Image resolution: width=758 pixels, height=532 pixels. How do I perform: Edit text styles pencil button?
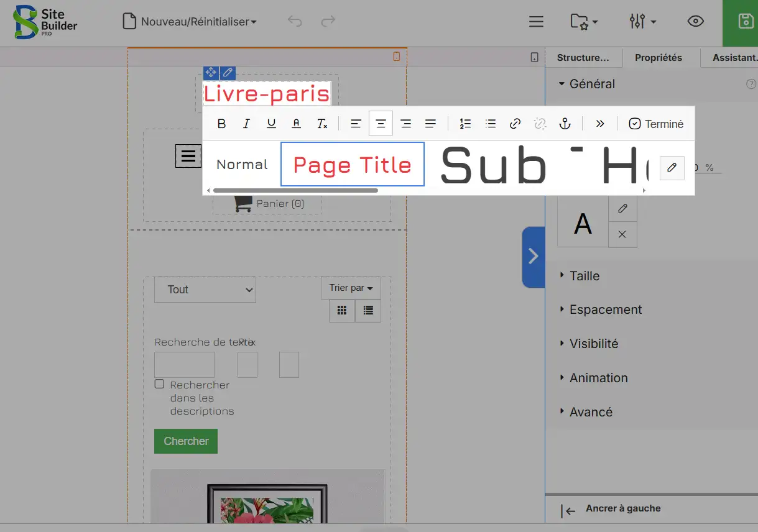click(x=672, y=168)
